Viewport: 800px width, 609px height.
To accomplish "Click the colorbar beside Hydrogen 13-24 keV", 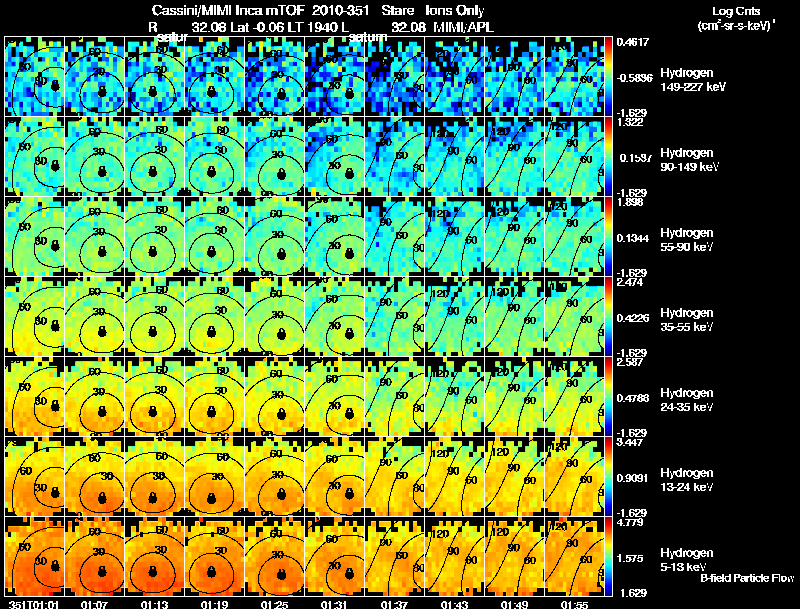I will [x=608, y=476].
